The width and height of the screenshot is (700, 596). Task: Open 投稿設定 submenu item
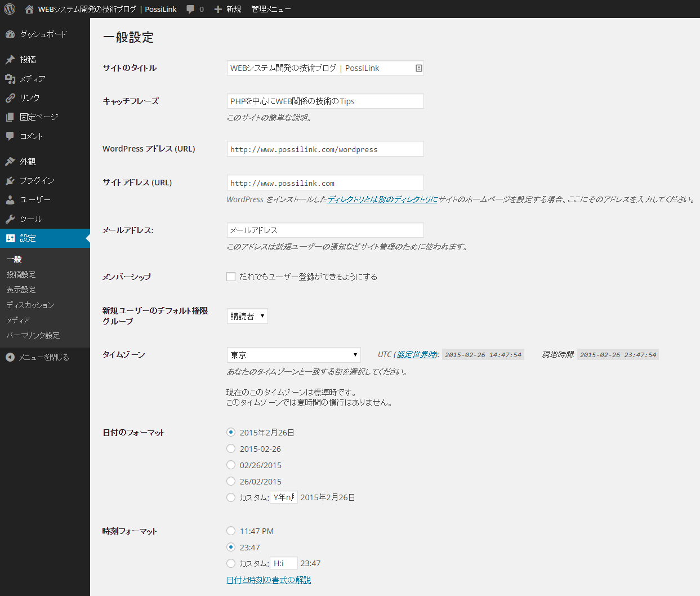[x=21, y=274]
